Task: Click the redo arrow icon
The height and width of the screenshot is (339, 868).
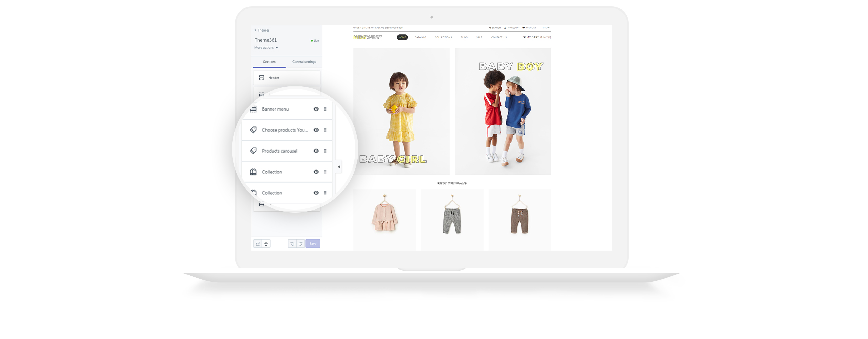Action: pos(300,244)
